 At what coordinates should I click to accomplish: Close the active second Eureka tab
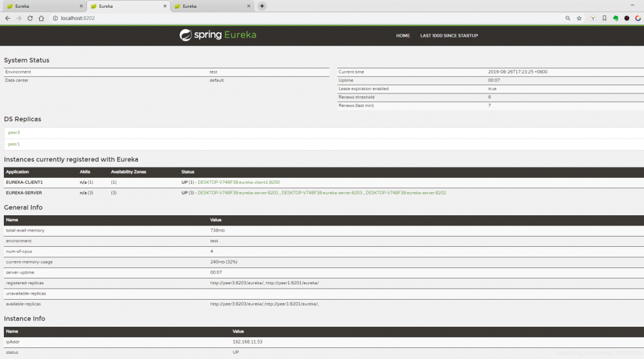click(x=165, y=6)
